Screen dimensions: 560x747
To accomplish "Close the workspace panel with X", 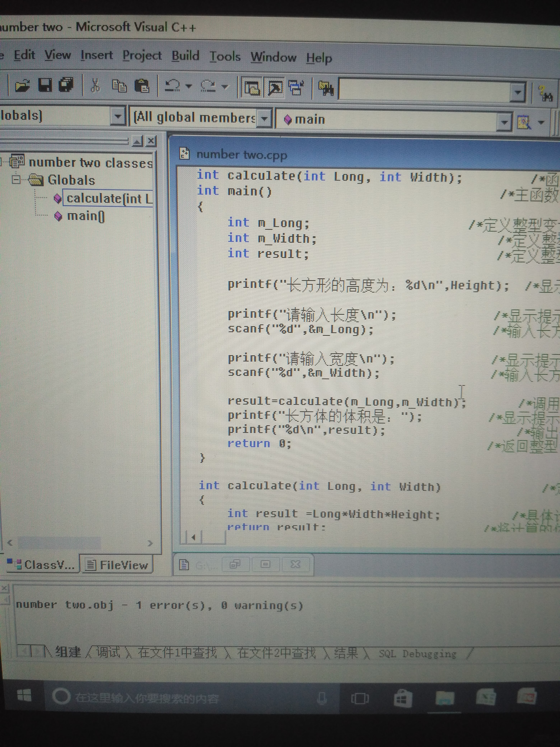I will coord(151,141).
